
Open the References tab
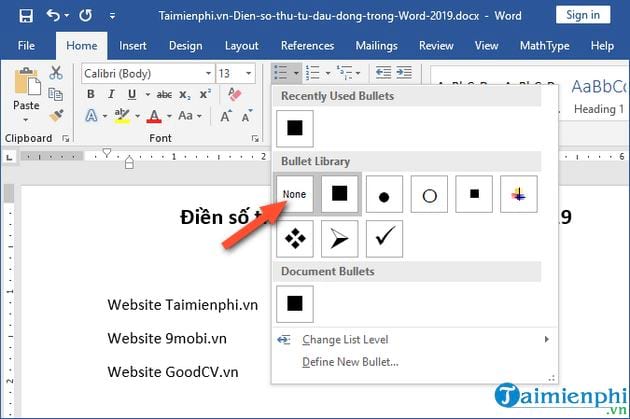point(307,46)
